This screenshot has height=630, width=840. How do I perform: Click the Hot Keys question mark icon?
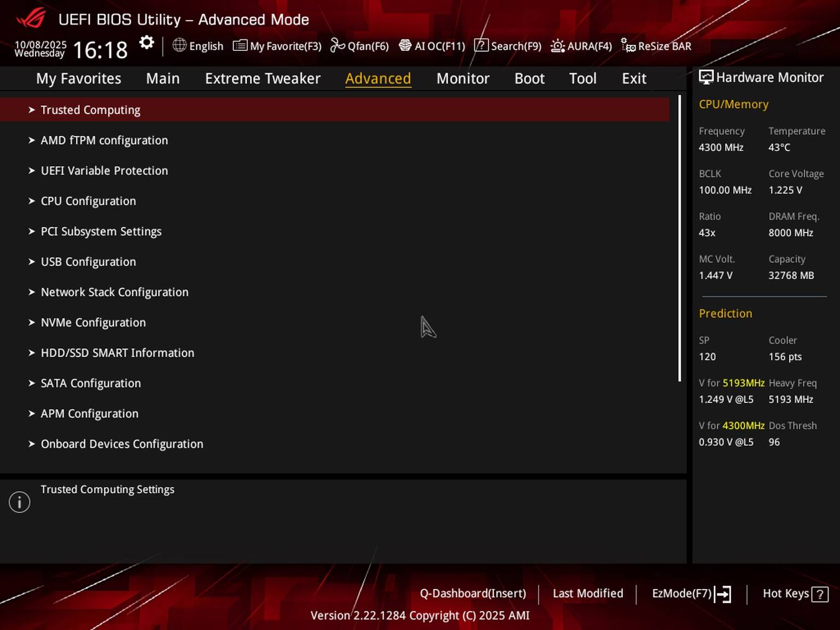pyautogui.click(x=820, y=594)
